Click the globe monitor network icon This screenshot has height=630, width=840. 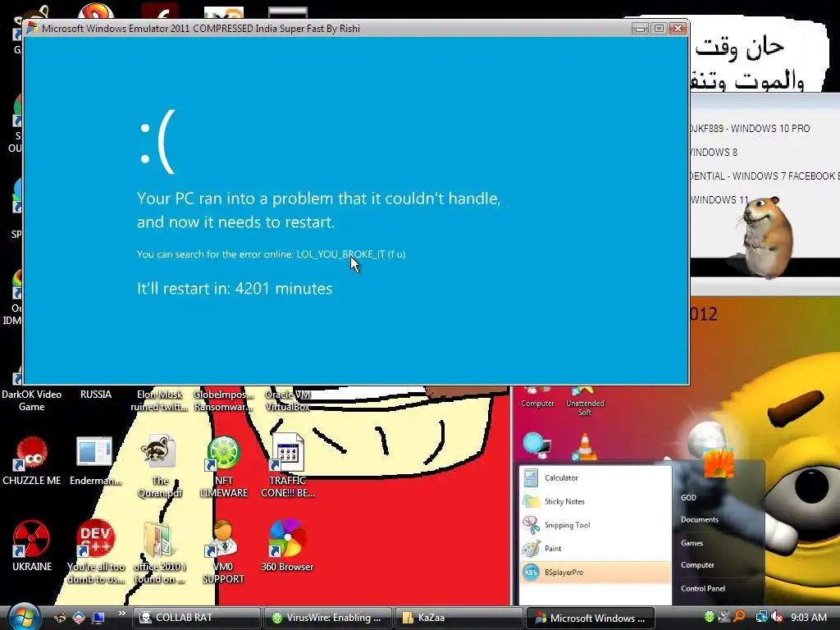[x=536, y=445]
